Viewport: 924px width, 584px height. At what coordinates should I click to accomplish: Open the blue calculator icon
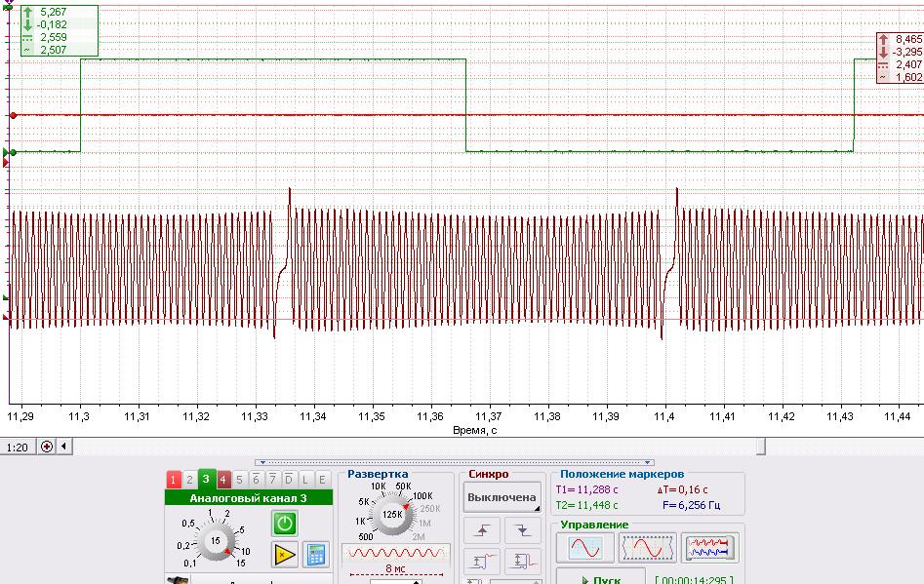pyautogui.click(x=316, y=555)
